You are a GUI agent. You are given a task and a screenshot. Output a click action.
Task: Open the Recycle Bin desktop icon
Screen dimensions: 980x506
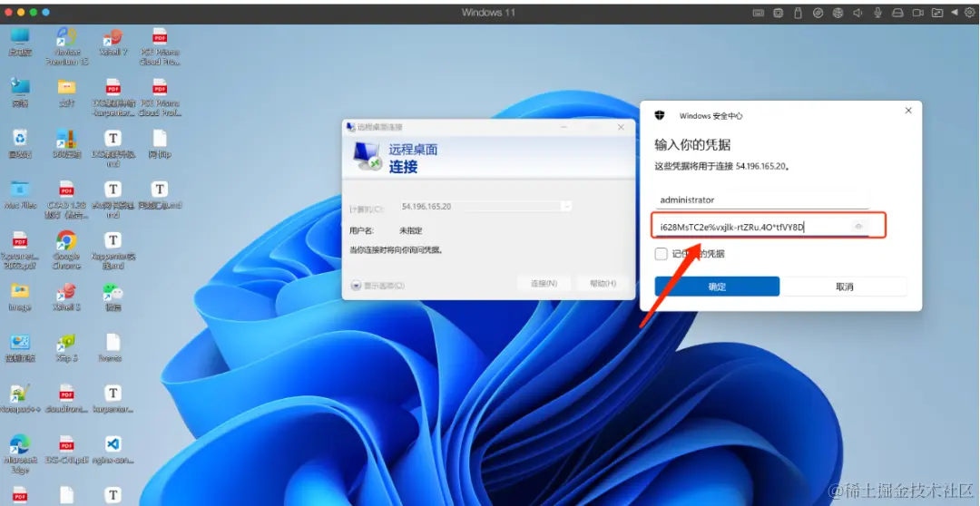[20, 143]
